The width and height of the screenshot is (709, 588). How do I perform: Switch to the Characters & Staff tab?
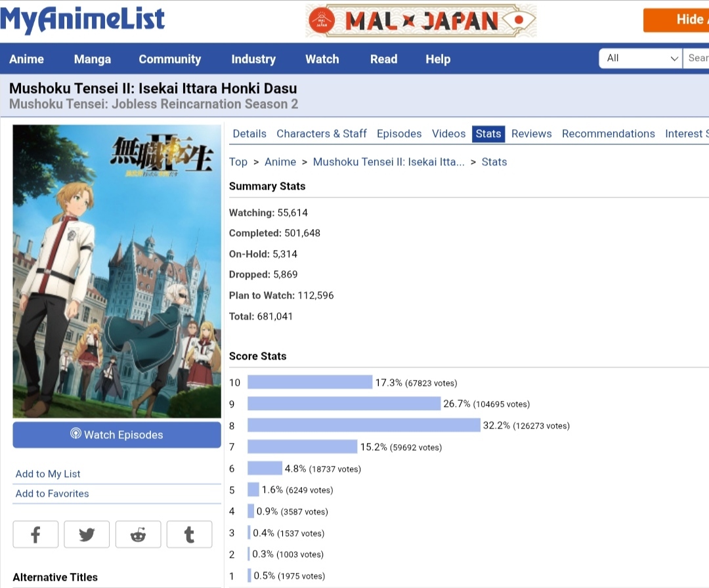click(x=322, y=134)
